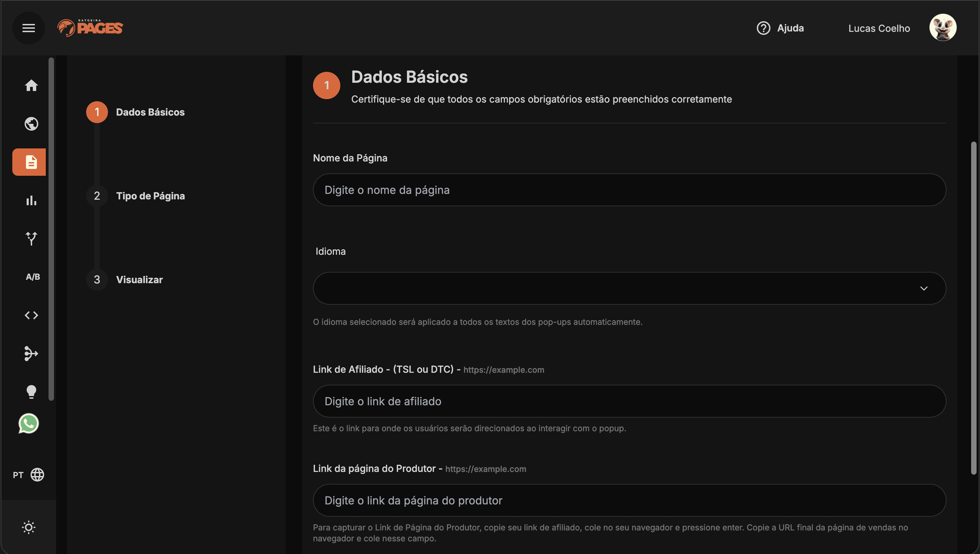
Task: Click the Idioma dropdown chevron arrow
Action: tap(924, 288)
